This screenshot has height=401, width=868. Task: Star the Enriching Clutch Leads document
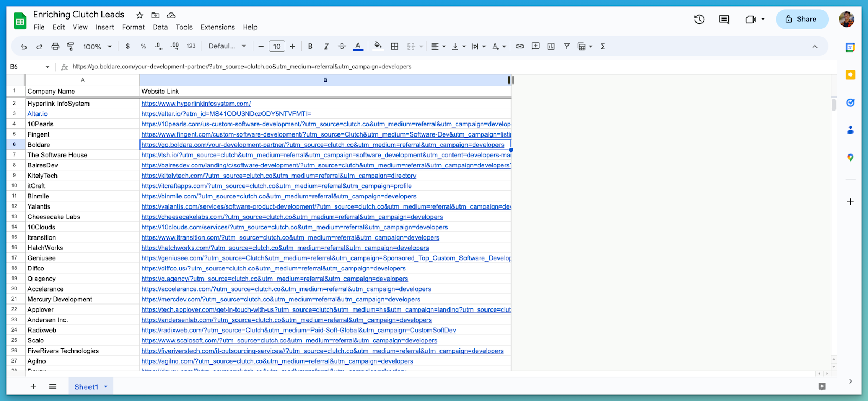tap(139, 15)
